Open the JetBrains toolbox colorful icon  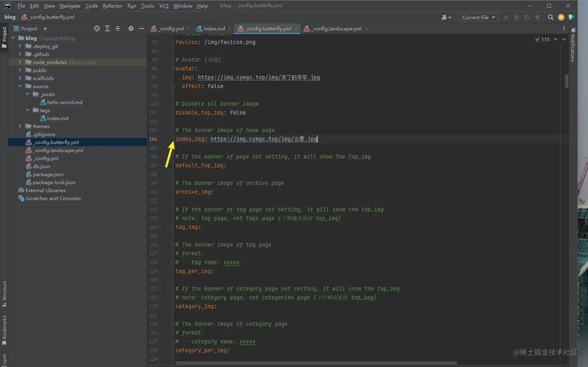[572, 17]
